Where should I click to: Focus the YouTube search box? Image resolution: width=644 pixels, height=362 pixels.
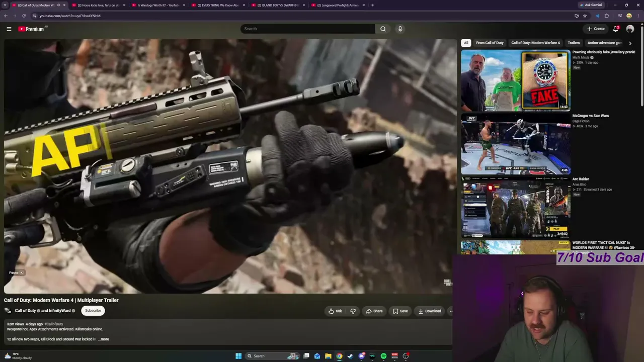307,29
